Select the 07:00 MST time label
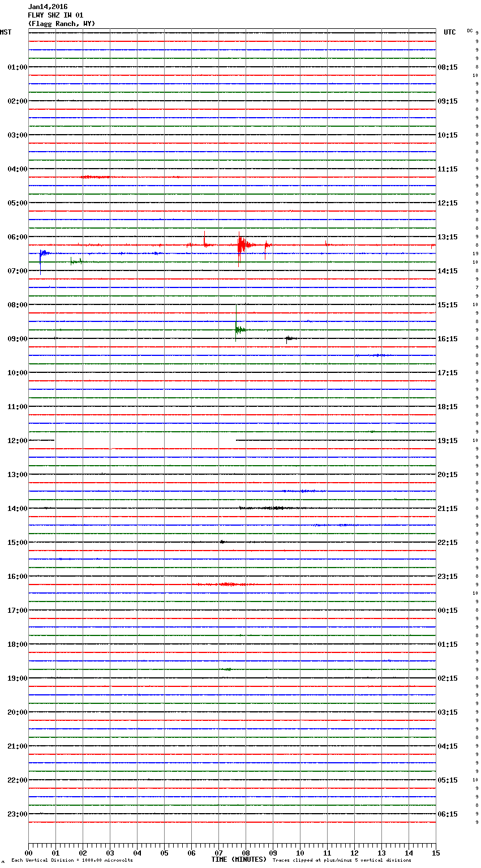This screenshot has height=868, width=481. [x=18, y=271]
